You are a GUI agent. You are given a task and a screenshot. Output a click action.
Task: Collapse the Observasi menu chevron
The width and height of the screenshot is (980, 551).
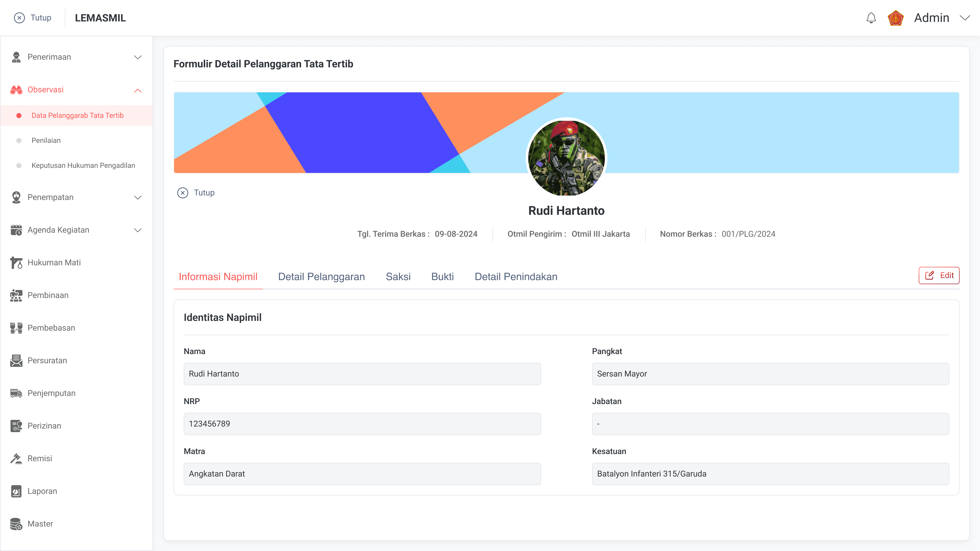138,91
